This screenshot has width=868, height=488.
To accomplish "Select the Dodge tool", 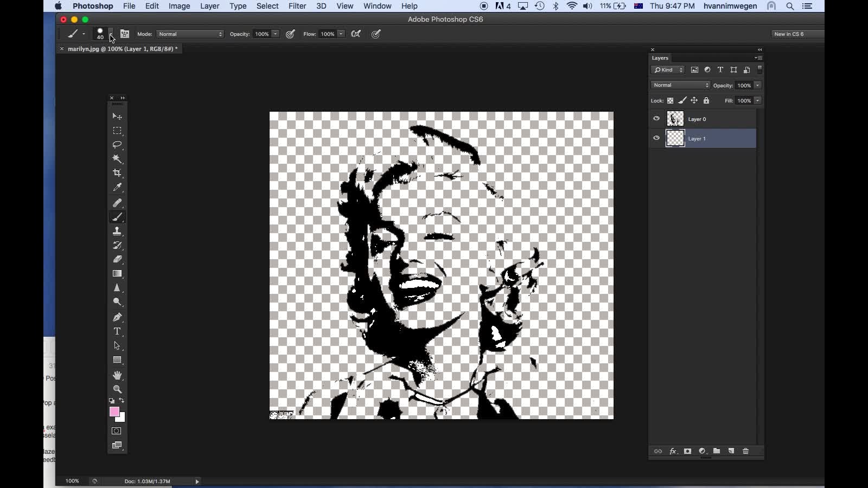I will tap(117, 302).
